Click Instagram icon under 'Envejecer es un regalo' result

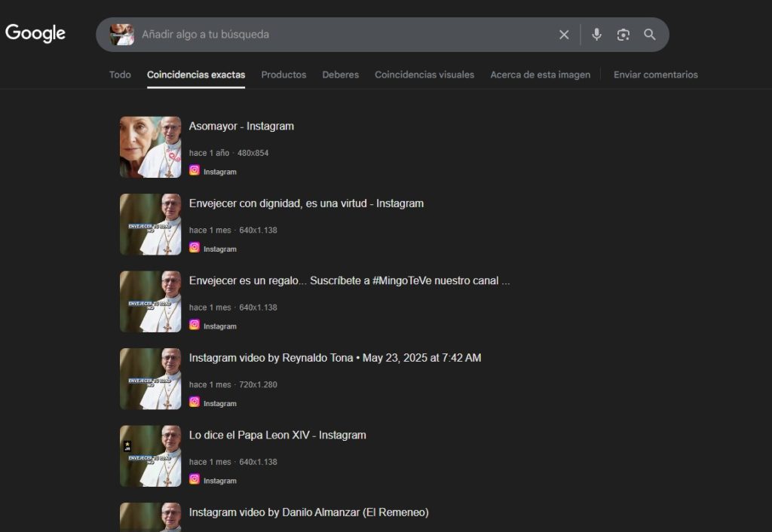tap(195, 324)
